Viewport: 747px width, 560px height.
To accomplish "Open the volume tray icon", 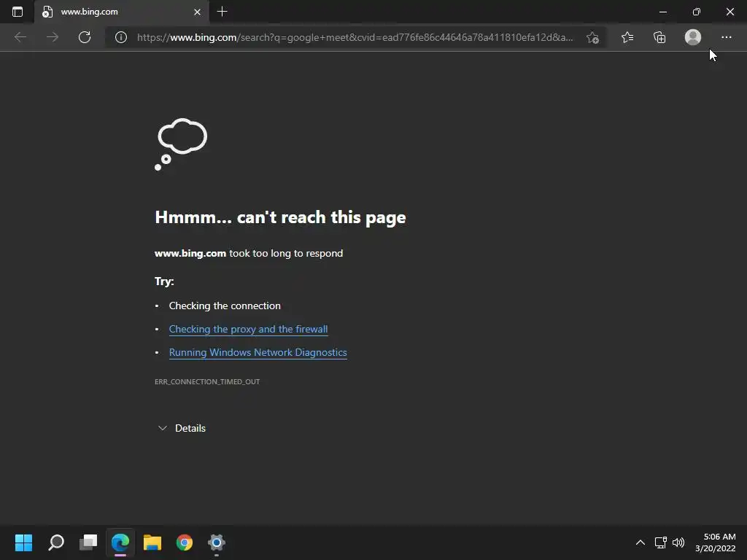I will pos(678,542).
